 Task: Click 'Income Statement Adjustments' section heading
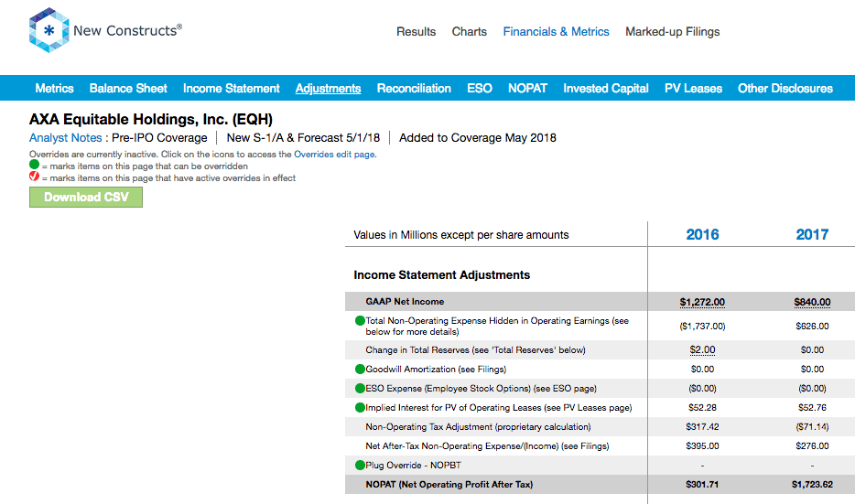point(441,275)
